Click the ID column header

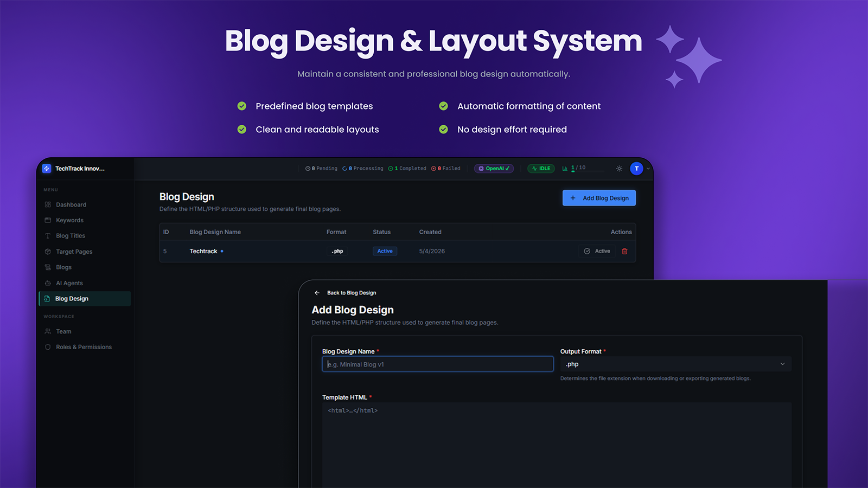166,232
